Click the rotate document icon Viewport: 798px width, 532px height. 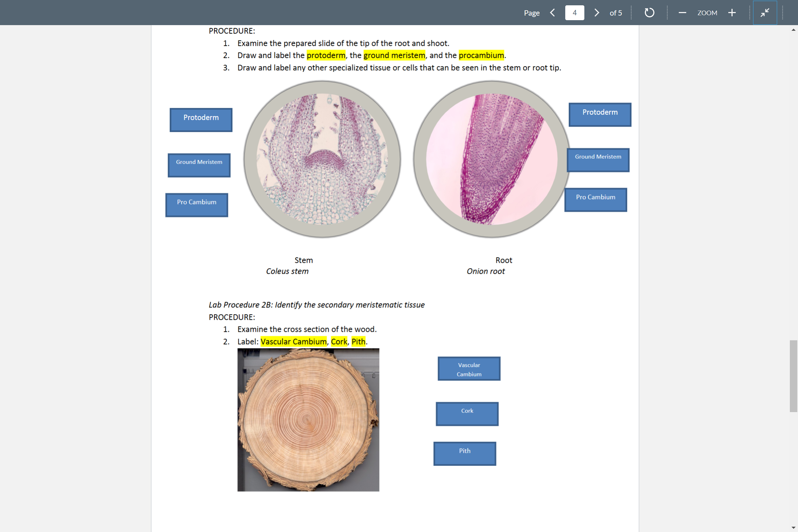point(649,13)
